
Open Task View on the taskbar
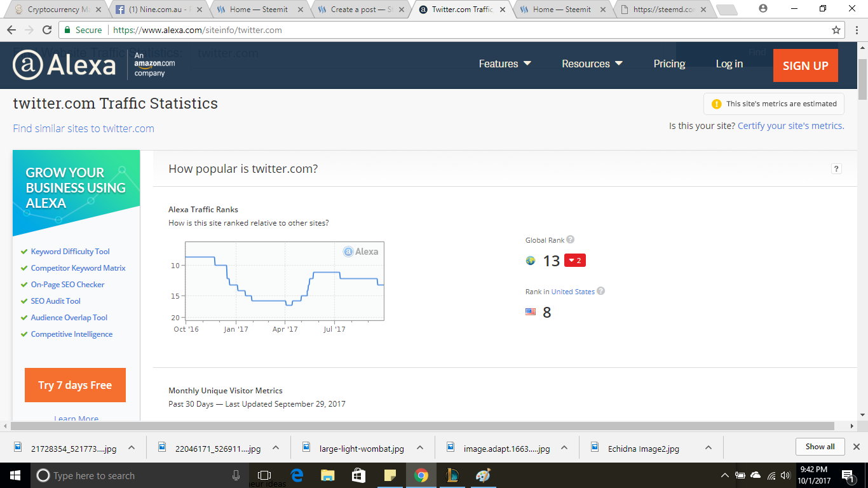coord(264,475)
